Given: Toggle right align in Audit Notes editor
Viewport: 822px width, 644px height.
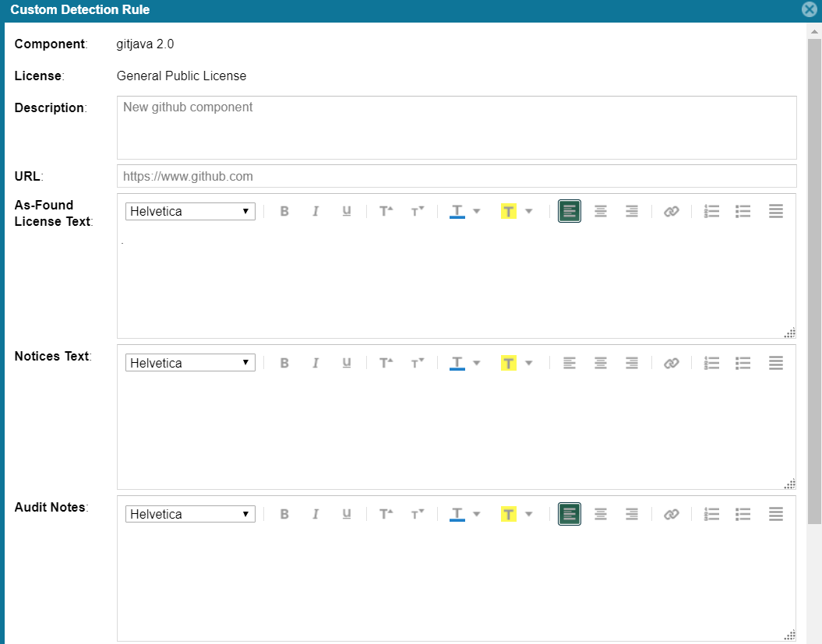Looking at the screenshot, I should (632, 514).
